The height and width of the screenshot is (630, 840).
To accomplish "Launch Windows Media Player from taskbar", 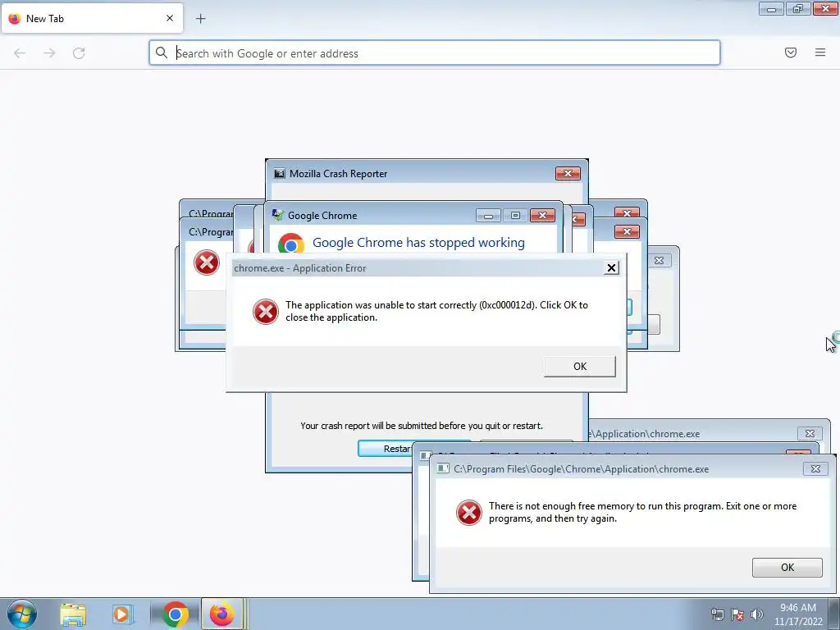I will tap(121, 614).
